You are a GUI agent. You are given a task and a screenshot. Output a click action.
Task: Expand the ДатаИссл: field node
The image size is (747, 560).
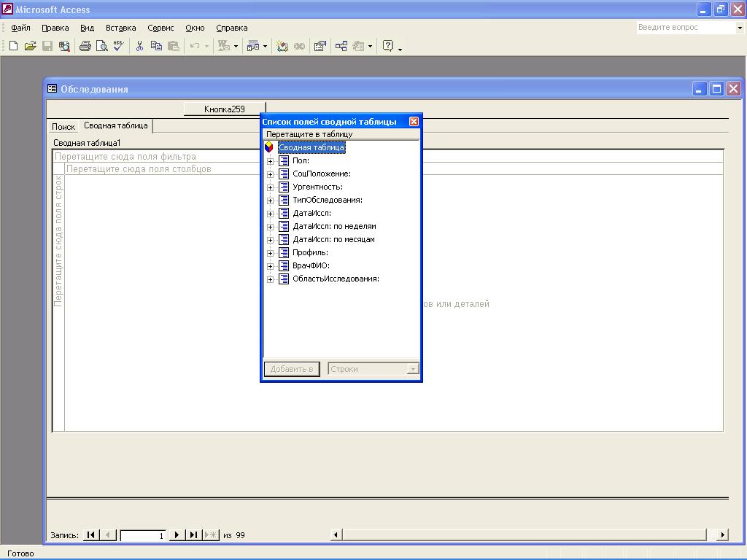point(270,214)
